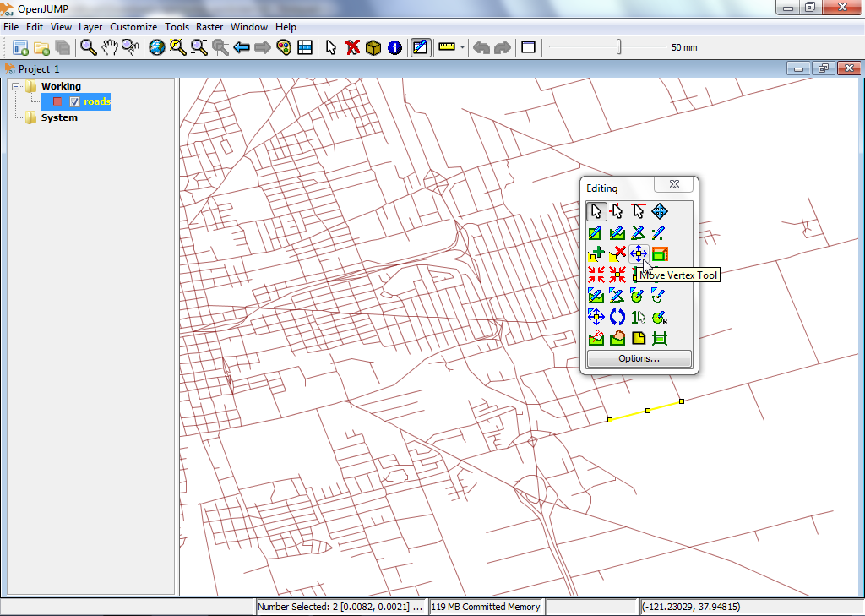The image size is (865, 616).
Task: Close the Editing toolbox window
Action: [674, 184]
